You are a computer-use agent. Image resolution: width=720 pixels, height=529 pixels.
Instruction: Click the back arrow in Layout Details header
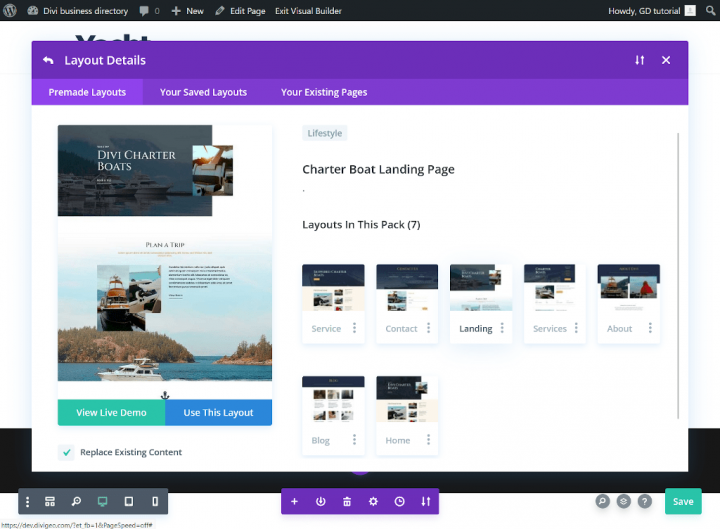(48, 60)
